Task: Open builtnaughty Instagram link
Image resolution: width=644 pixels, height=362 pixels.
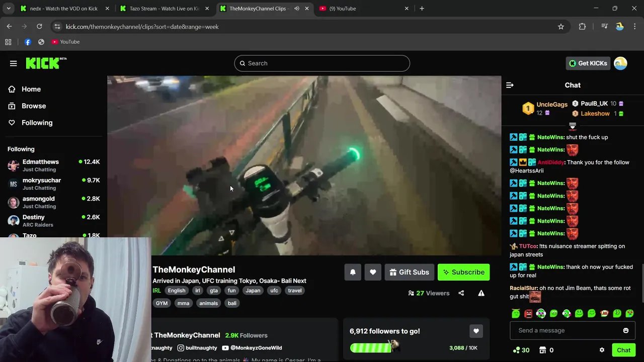Action: tap(197, 348)
